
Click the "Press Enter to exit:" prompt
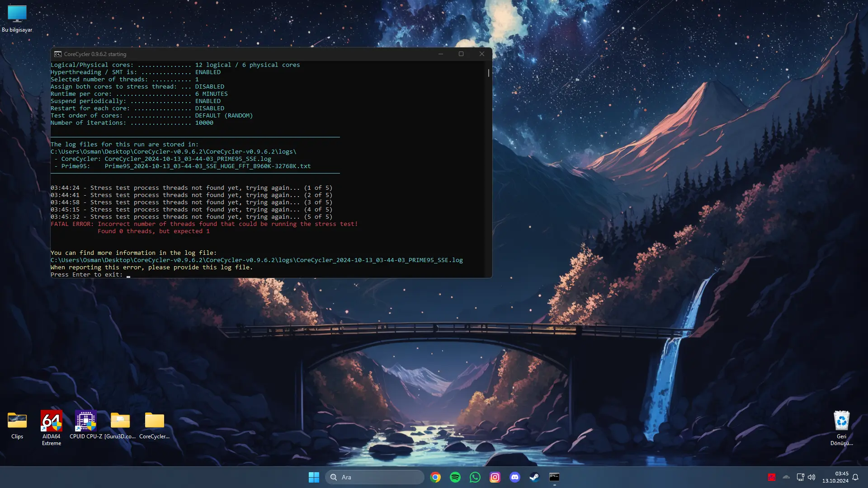coord(87,275)
